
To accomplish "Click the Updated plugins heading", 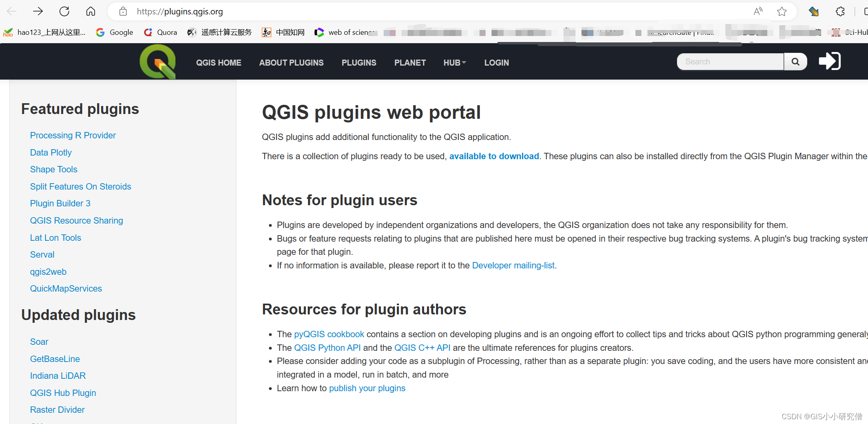I will (78, 315).
